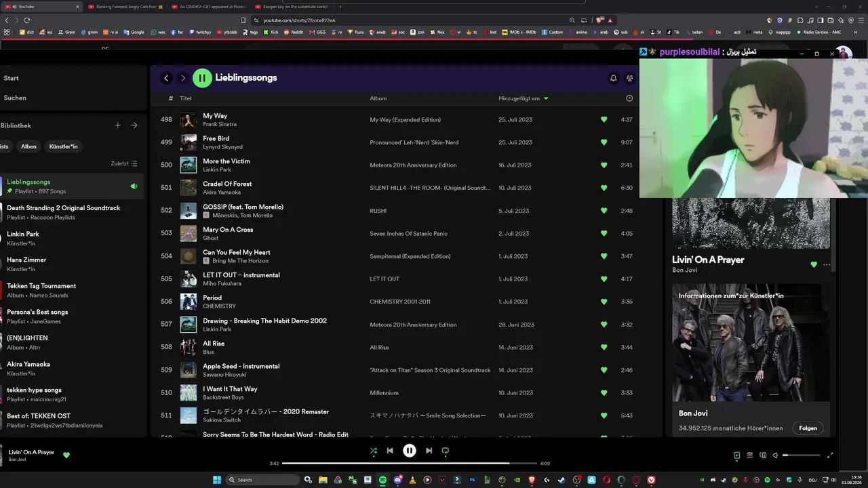This screenshot has width=868, height=488.
Task: Open the friends activity icon
Action: (x=630, y=78)
